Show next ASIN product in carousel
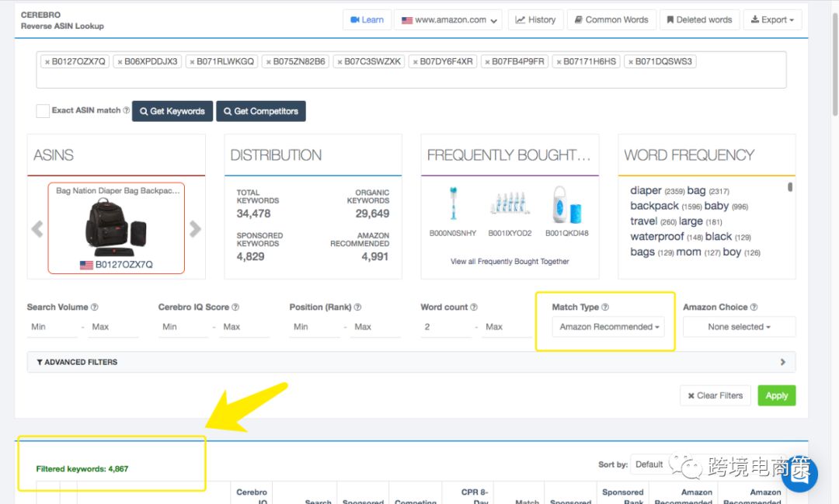This screenshot has height=504, width=839. point(195,229)
